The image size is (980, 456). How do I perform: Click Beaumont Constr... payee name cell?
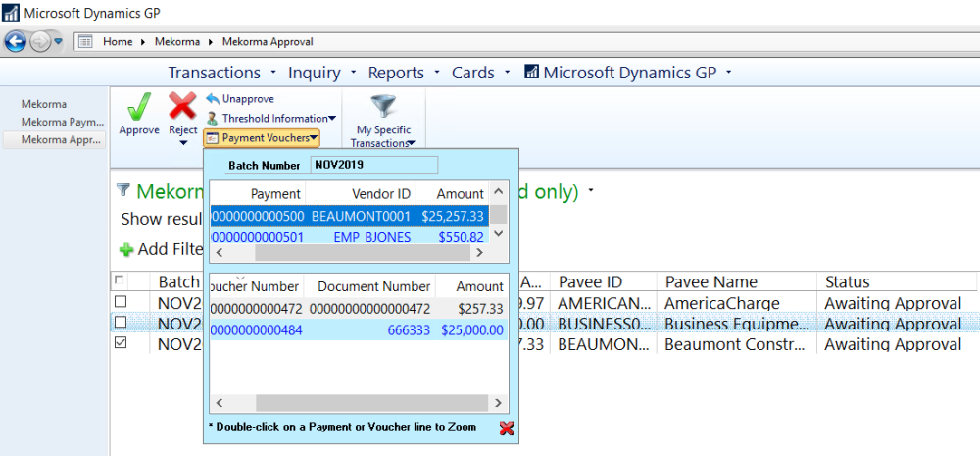point(734,344)
